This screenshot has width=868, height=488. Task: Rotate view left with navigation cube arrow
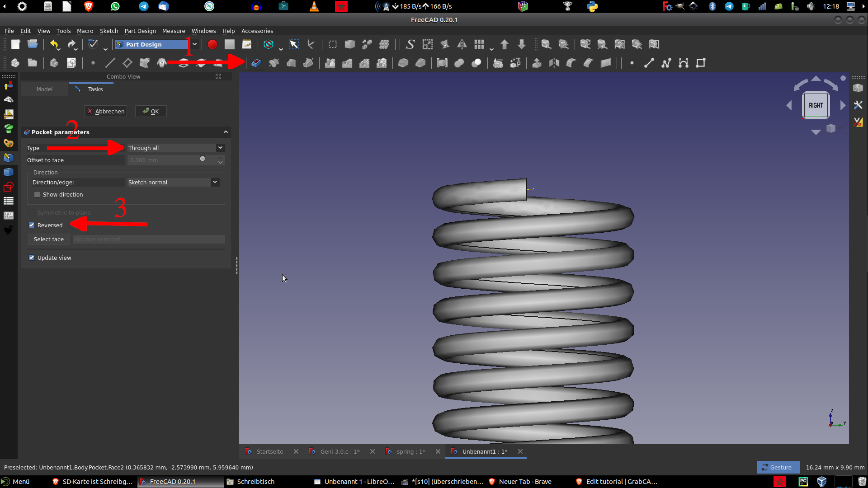[789, 105]
